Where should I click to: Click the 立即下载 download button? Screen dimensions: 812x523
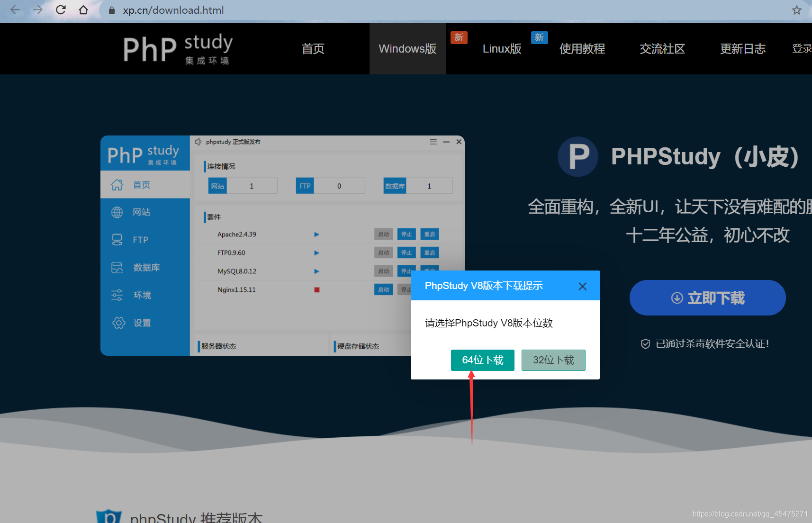(x=707, y=298)
